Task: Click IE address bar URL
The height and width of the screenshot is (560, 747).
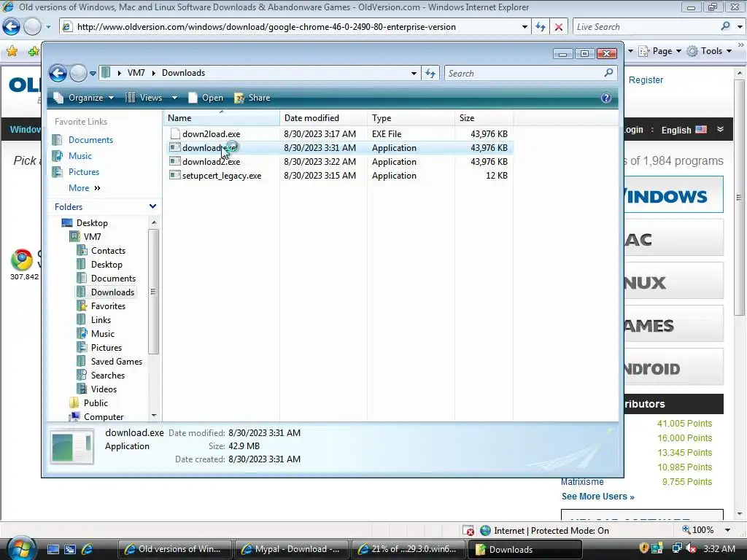Action: click(x=266, y=27)
